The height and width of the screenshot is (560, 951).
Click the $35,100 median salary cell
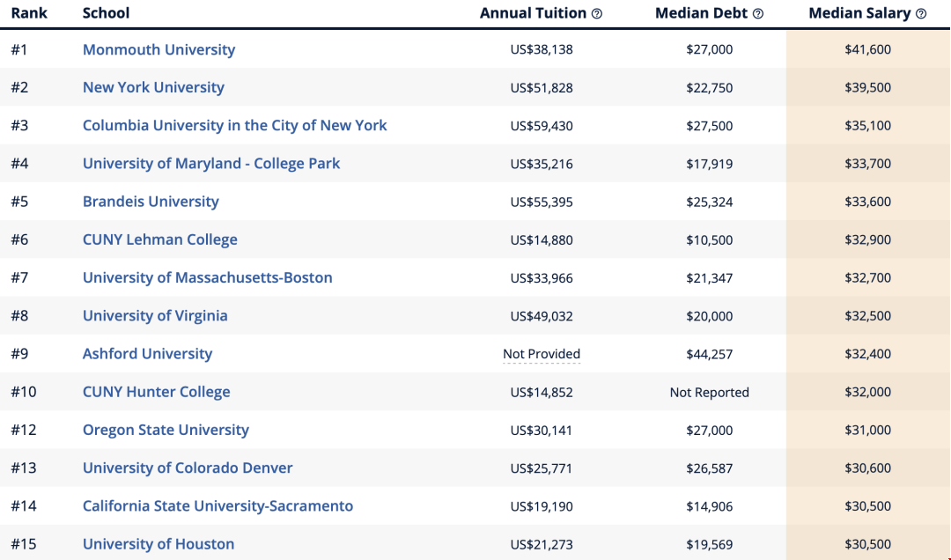pos(868,126)
